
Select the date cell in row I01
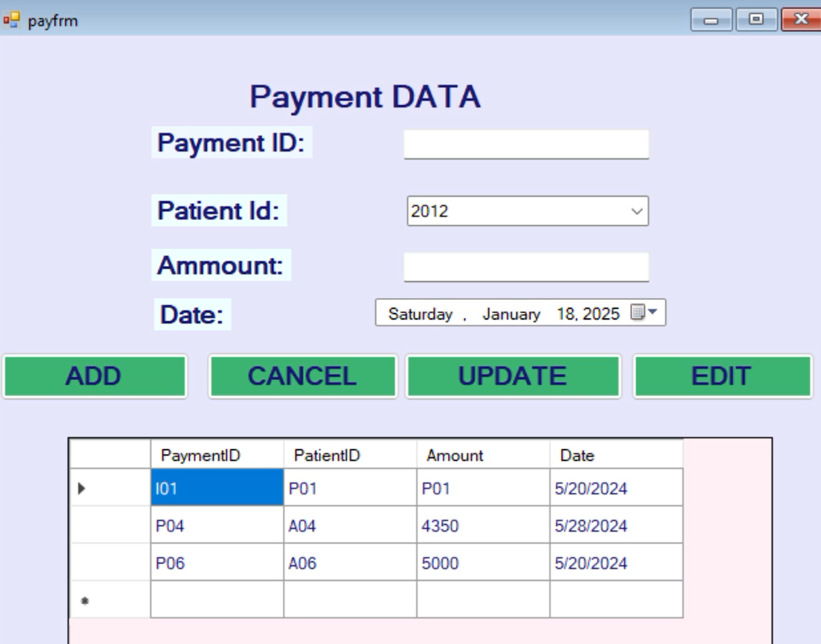(x=616, y=488)
